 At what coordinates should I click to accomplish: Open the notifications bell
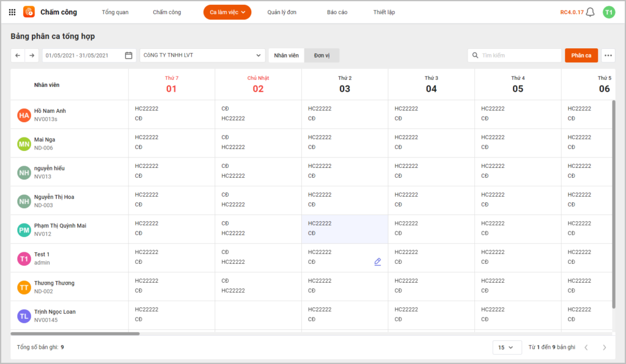(590, 12)
